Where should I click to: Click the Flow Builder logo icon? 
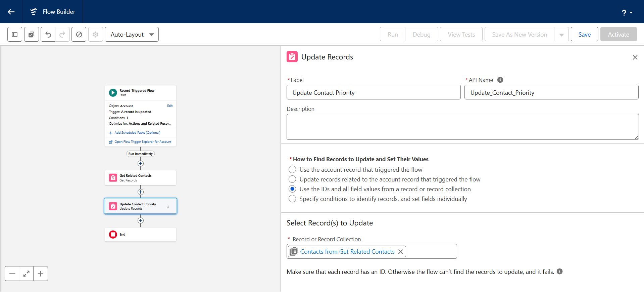pyautogui.click(x=34, y=12)
